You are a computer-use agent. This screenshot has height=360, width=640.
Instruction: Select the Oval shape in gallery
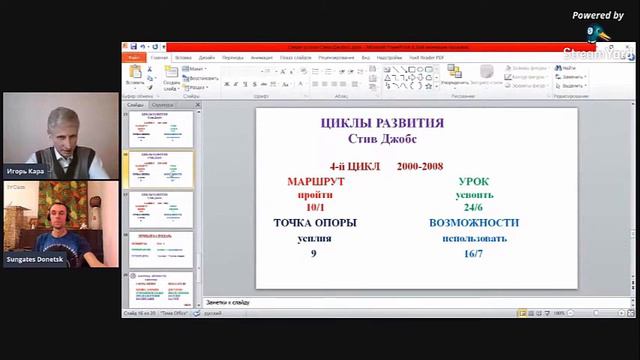click(420, 69)
